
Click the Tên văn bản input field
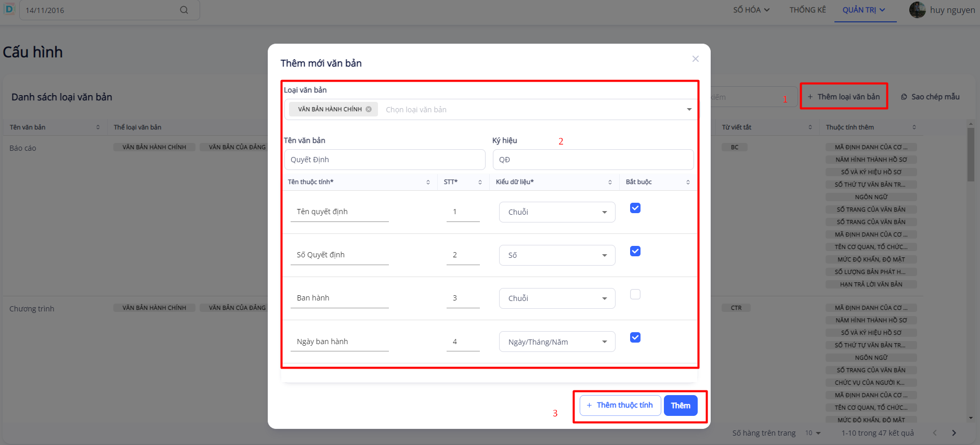(385, 160)
